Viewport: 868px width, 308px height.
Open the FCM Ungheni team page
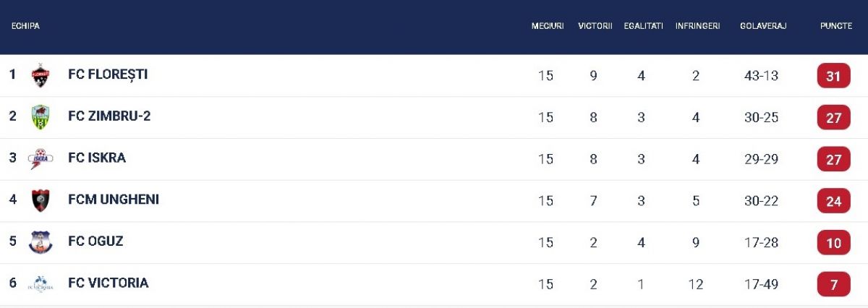[x=114, y=200]
